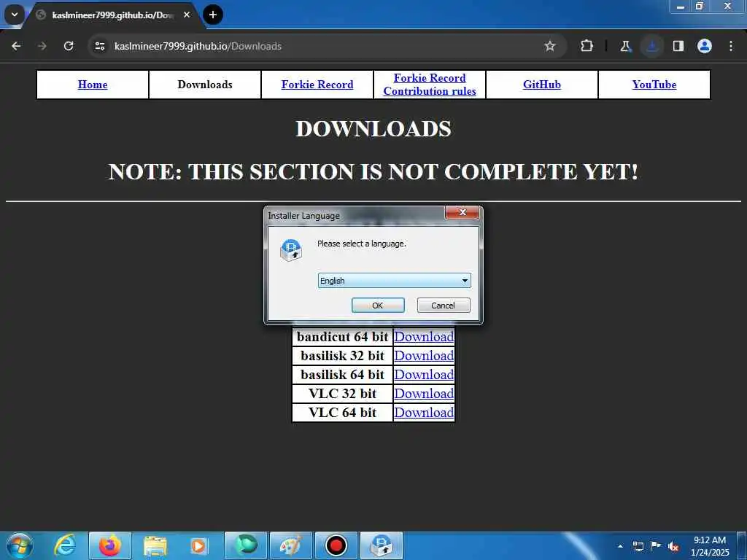
Task: Open Chrome Labs flask icon
Action: 625,46
